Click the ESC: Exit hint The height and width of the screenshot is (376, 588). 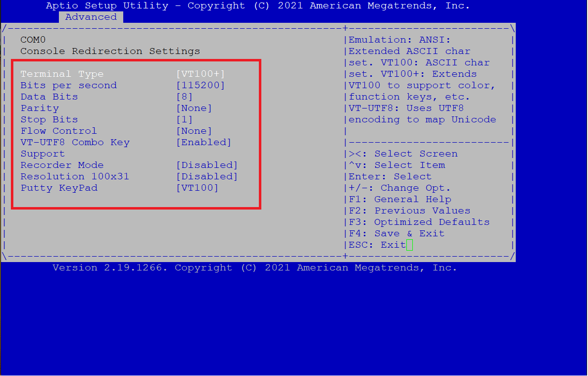(377, 245)
